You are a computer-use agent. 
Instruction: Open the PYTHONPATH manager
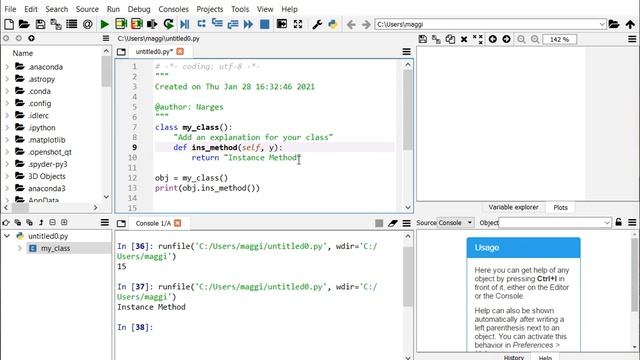[x=333, y=24]
